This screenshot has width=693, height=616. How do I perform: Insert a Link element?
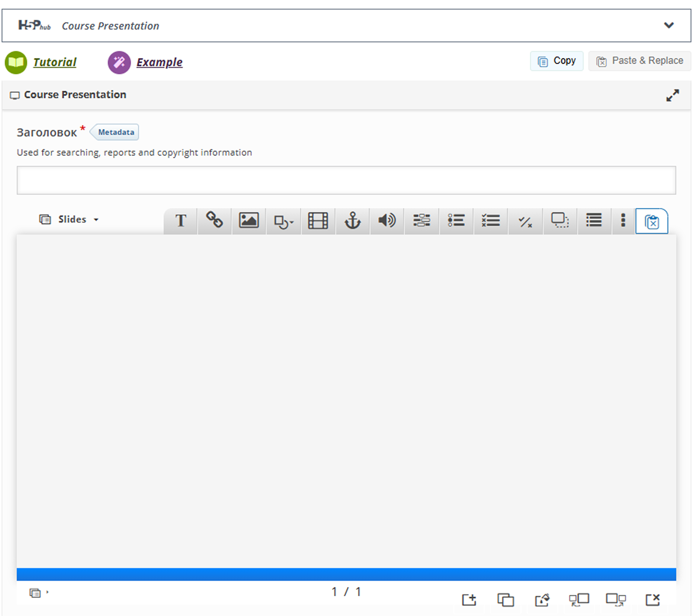click(x=215, y=221)
